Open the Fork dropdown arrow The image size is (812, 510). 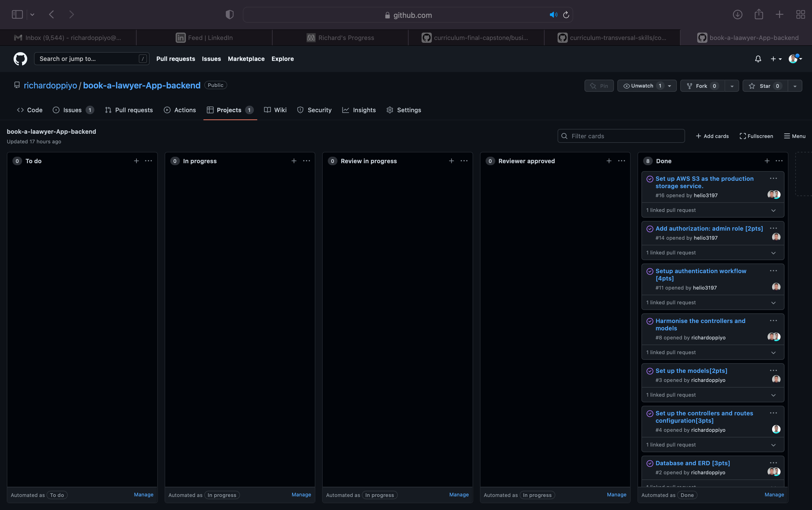click(x=732, y=86)
